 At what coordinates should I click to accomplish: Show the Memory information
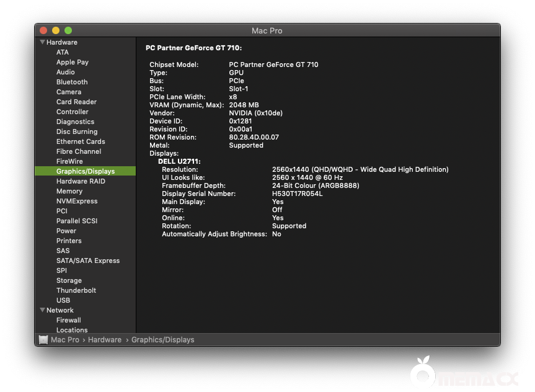click(x=69, y=191)
